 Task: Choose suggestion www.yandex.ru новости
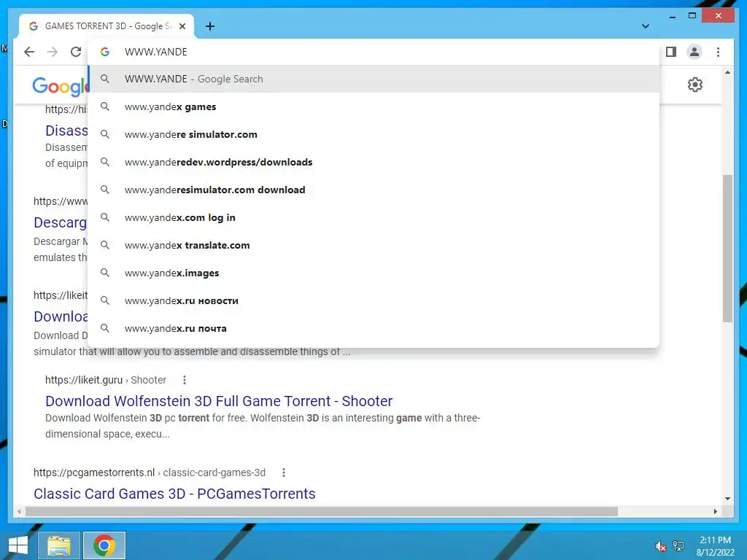coord(374,300)
